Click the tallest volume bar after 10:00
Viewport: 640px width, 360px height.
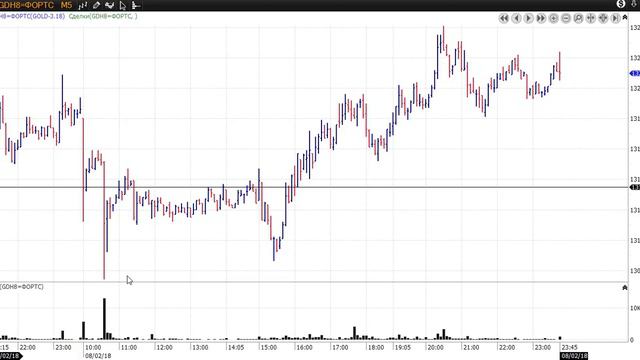click(x=104, y=319)
